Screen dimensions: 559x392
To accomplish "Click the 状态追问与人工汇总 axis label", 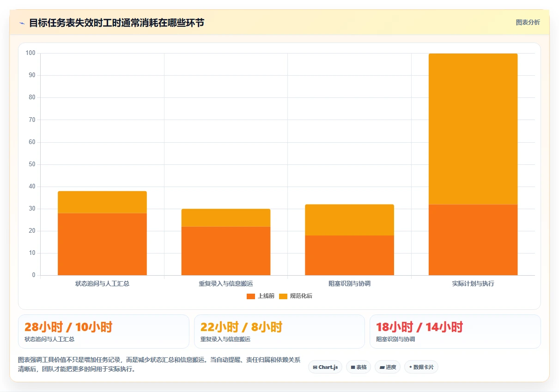I will pyautogui.click(x=102, y=283).
